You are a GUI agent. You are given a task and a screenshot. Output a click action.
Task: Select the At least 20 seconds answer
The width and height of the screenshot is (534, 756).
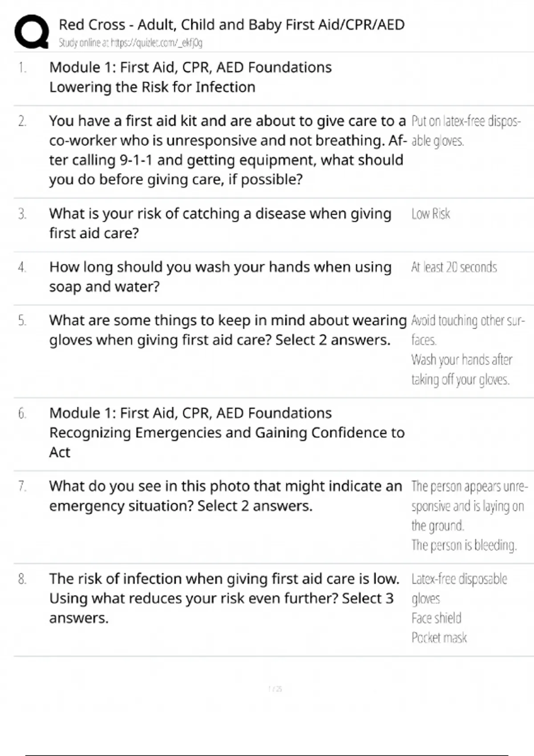454,267
